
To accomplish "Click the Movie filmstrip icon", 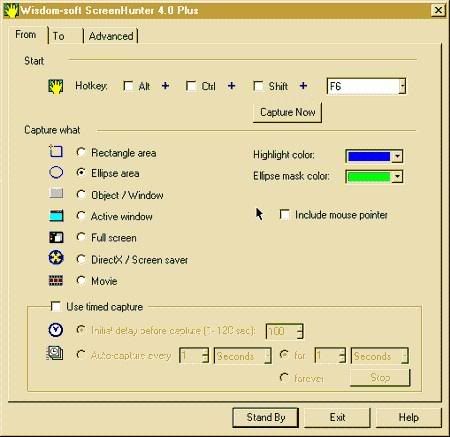I will pyautogui.click(x=56, y=280).
